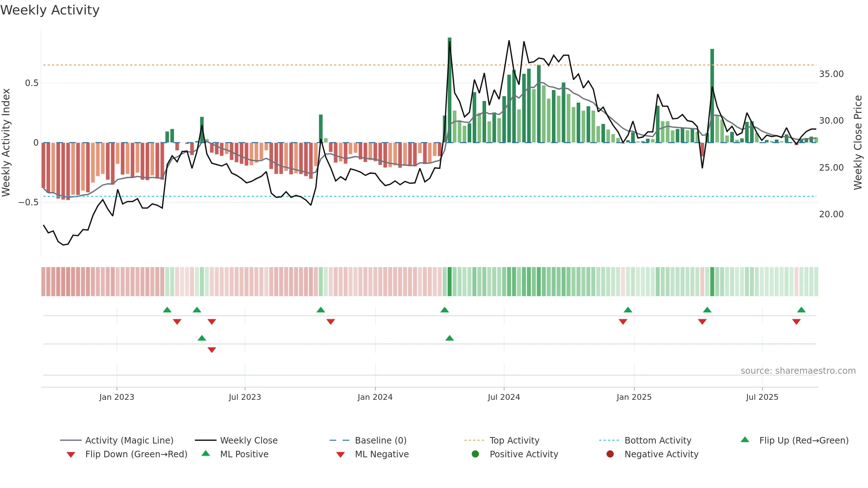Click the 35.00 price tick label
Image resolution: width=868 pixels, height=488 pixels.
tap(831, 74)
